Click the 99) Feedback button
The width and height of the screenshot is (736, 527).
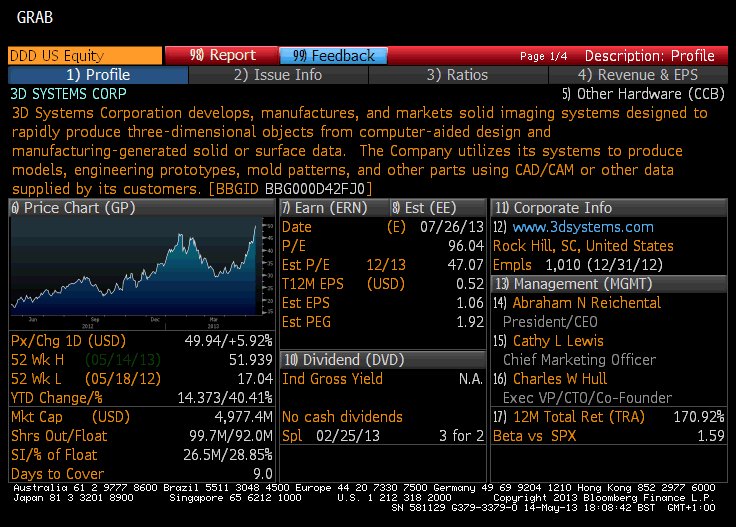[333, 56]
